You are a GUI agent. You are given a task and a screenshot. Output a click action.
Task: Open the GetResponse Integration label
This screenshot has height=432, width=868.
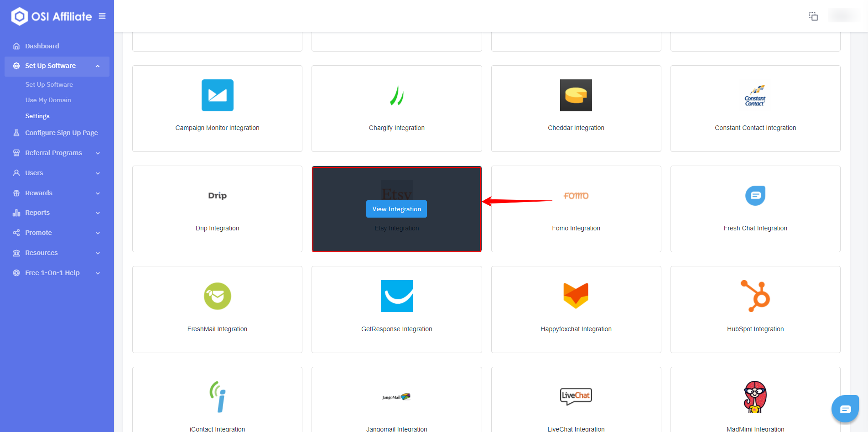coord(397,329)
